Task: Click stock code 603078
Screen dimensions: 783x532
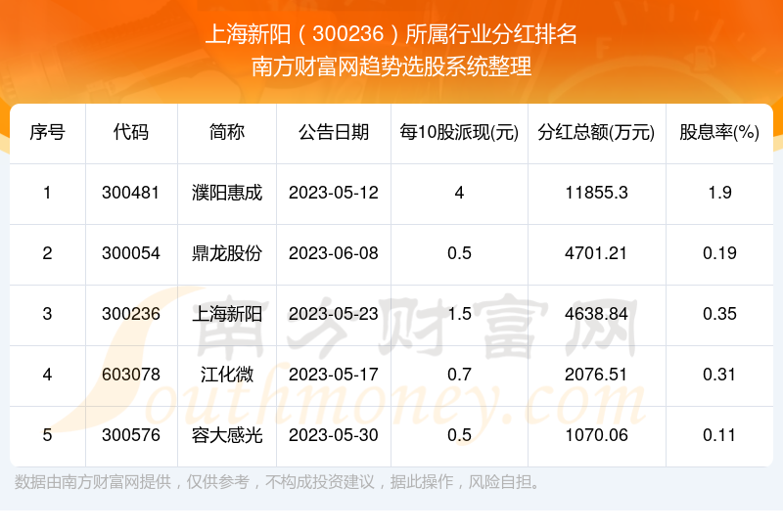Action: pos(131,375)
